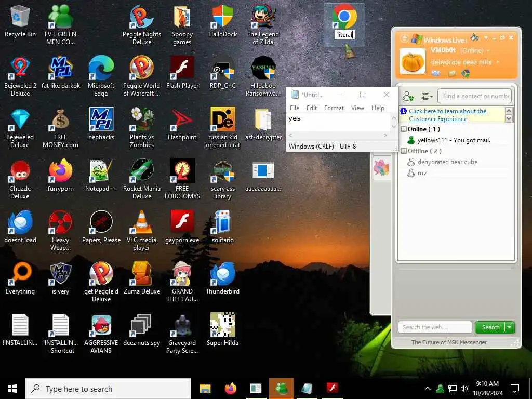The image size is (532, 399).
Task: Open Notepad++ from the desktop
Action: (101, 176)
